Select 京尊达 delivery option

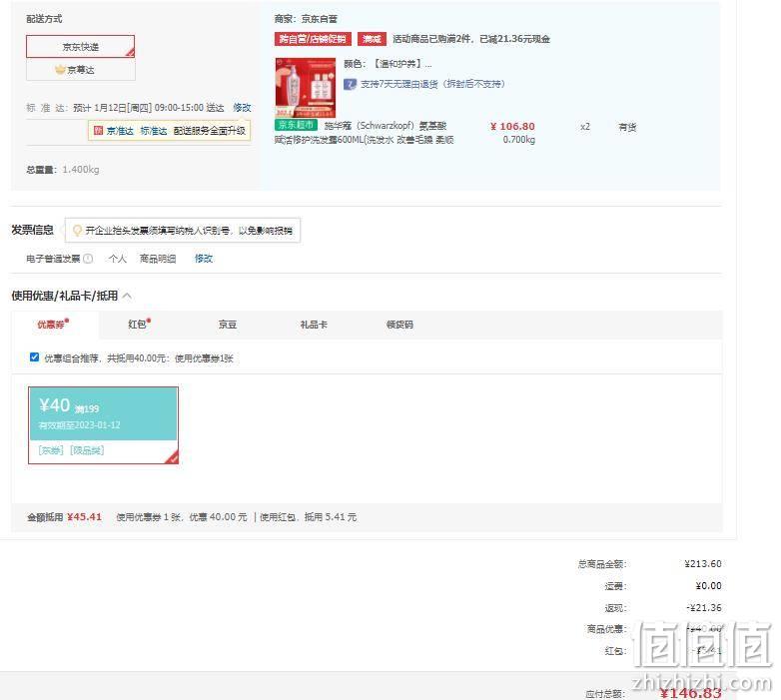(80, 70)
